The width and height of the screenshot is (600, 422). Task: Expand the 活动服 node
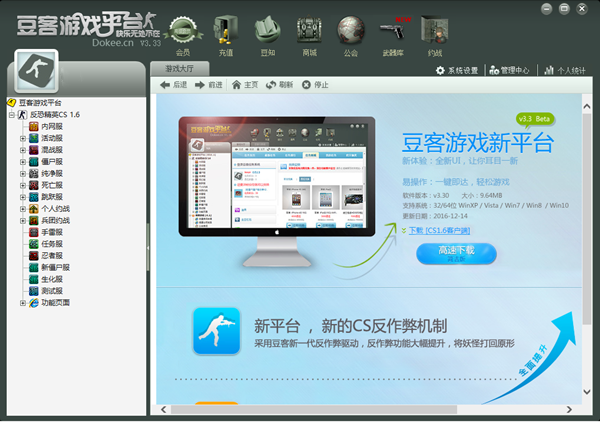[x=23, y=138]
